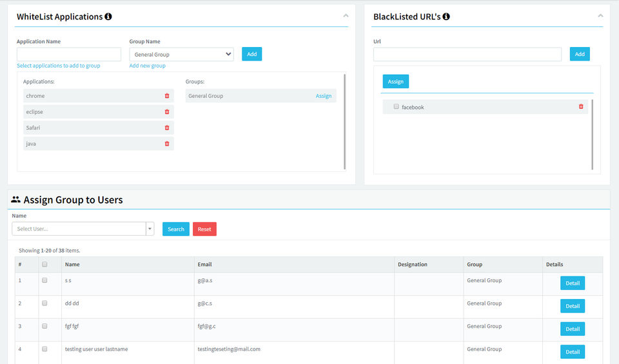Focus the Url input field

click(x=467, y=54)
